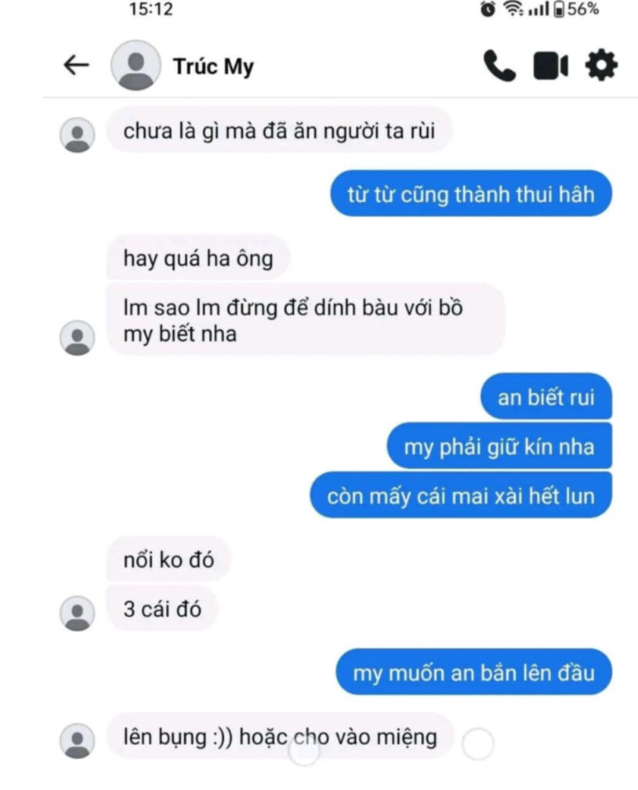
Task: Select message 'my phải giữ kín nha'
Action: (x=499, y=446)
